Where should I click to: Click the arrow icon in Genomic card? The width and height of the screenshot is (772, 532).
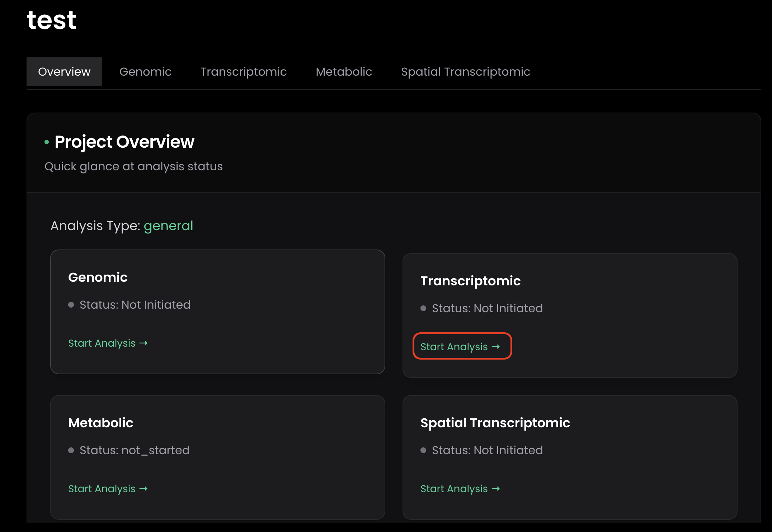pos(143,343)
